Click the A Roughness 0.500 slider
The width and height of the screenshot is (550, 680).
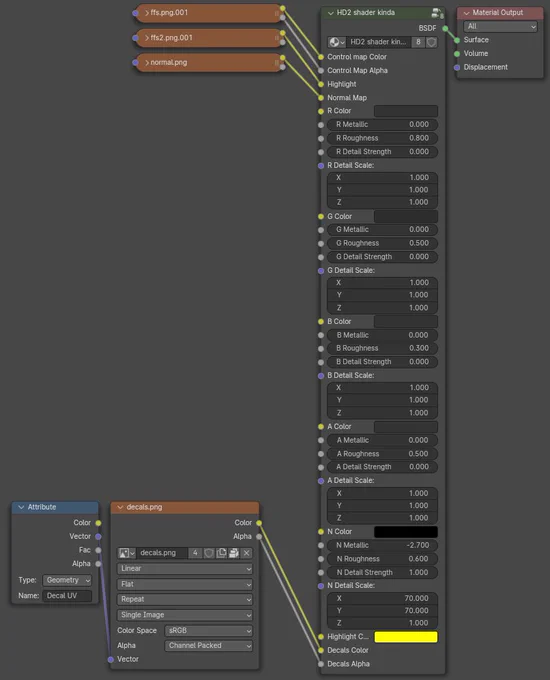coord(382,454)
